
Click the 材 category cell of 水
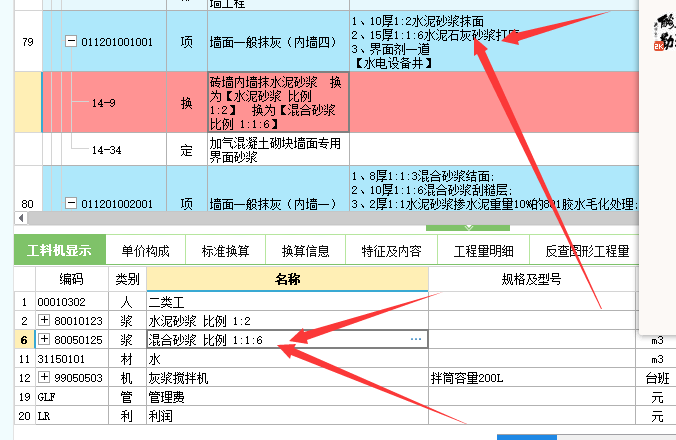coord(128,359)
